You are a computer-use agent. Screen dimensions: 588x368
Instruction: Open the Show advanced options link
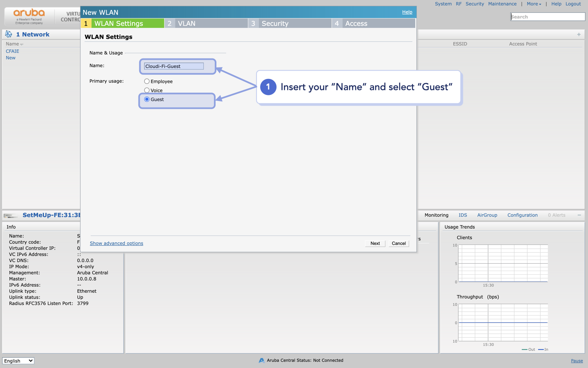coord(116,243)
